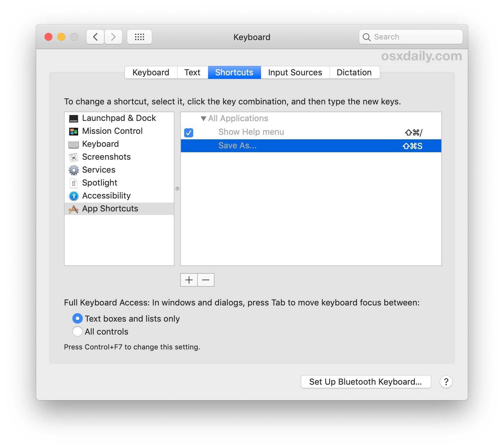Select the Mission Control icon

pos(74,131)
